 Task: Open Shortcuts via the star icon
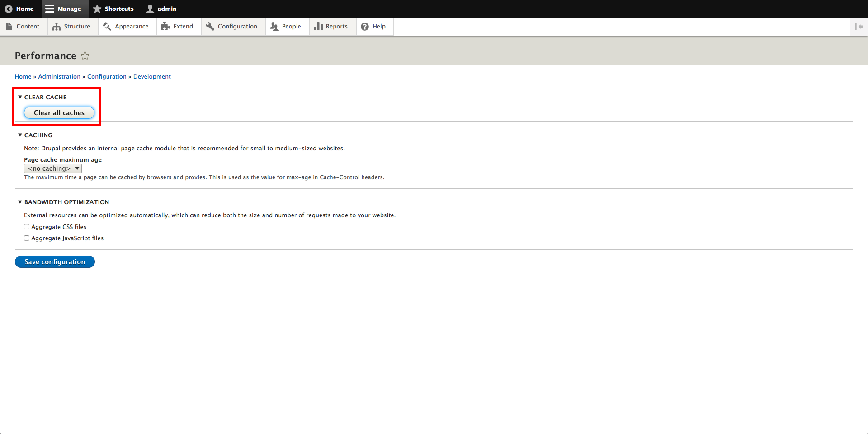click(97, 9)
